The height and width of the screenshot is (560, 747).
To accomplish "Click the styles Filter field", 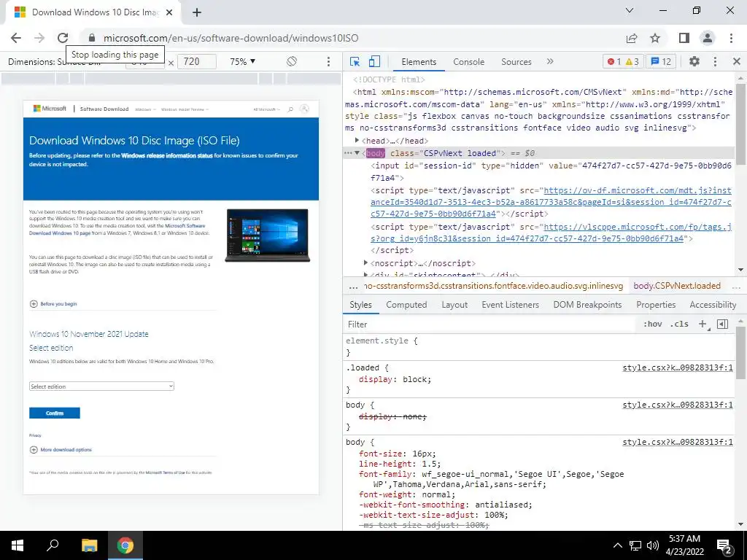I will coord(491,324).
